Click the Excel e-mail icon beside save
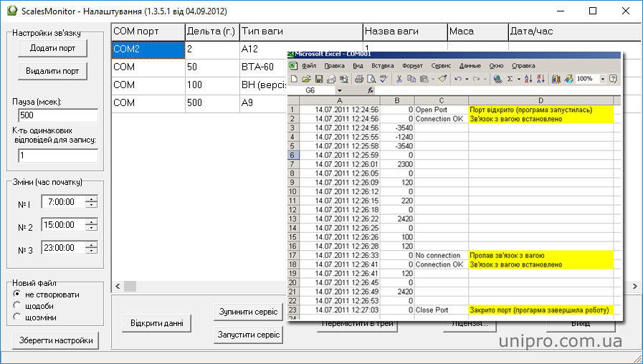 click(331, 79)
